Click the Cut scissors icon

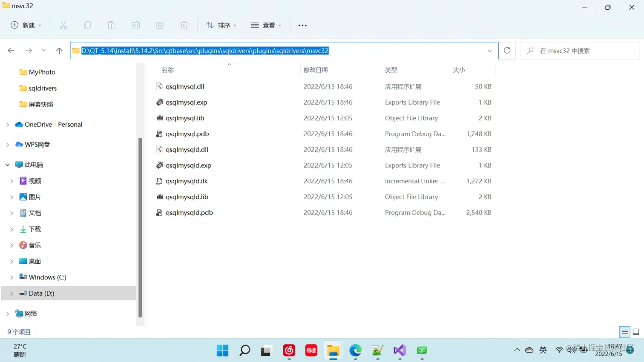coord(63,25)
